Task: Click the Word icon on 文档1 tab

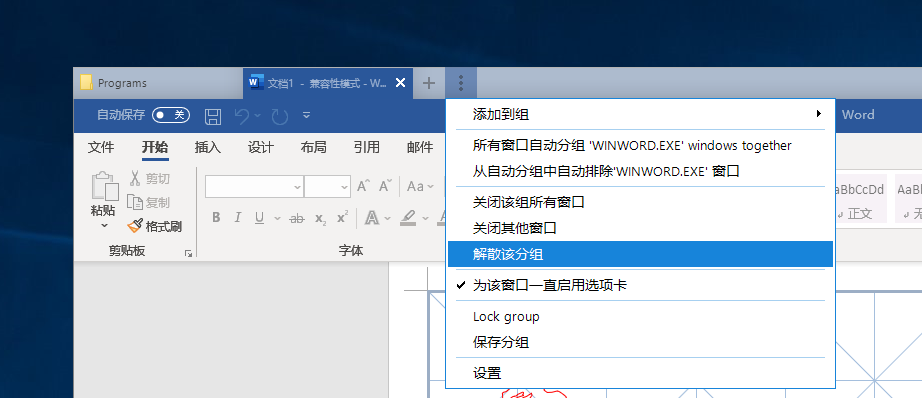Action: (256, 82)
